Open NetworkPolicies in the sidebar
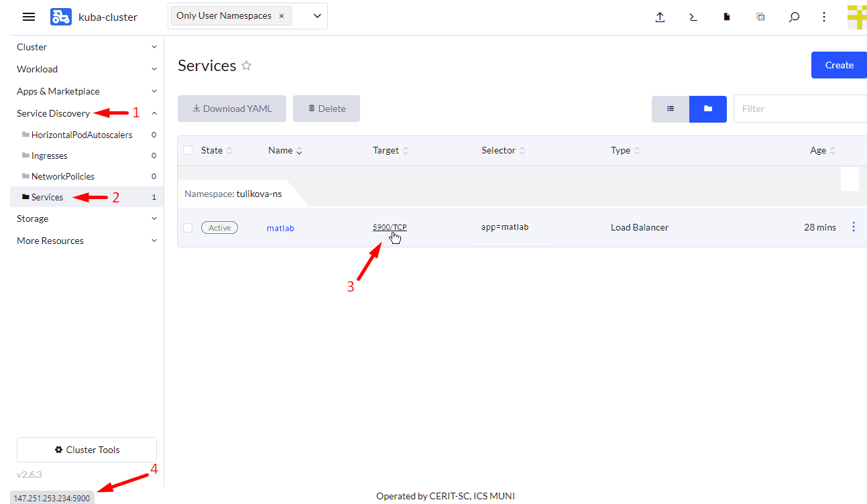The width and height of the screenshot is (867, 504). click(63, 176)
